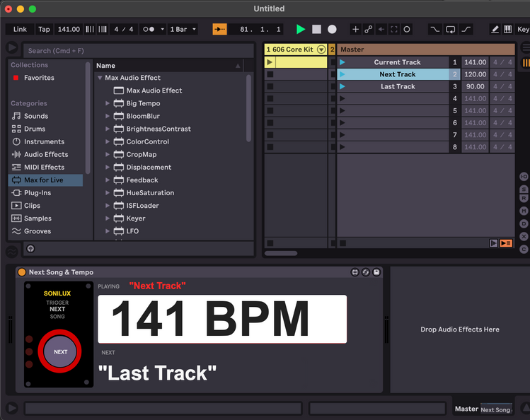Click the Stop transport button
530x420 pixels.
(316, 30)
